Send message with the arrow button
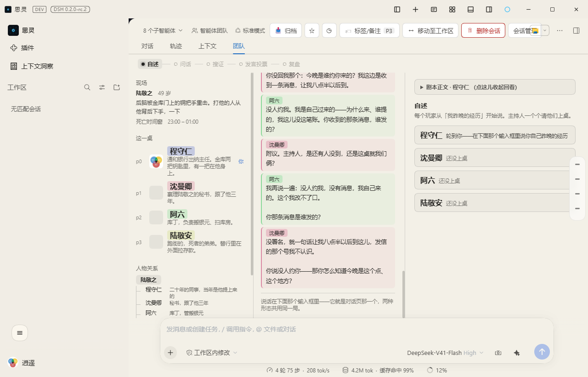 [x=542, y=352]
